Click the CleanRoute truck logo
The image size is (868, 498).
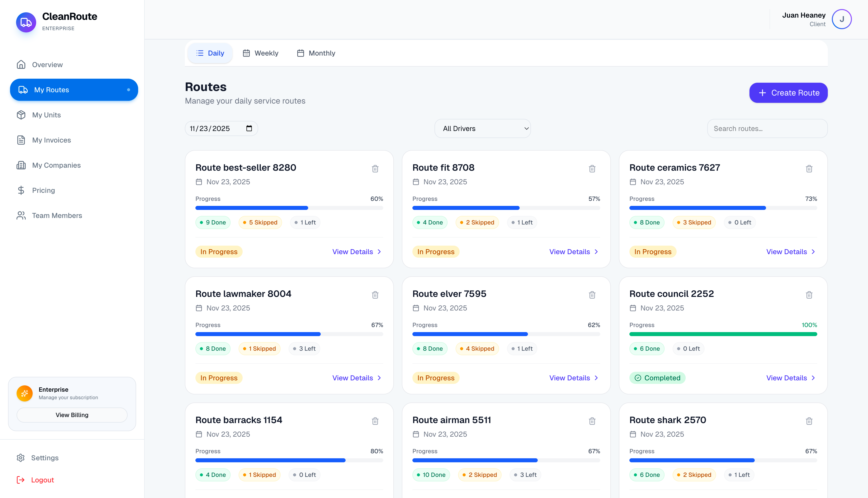[26, 22]
